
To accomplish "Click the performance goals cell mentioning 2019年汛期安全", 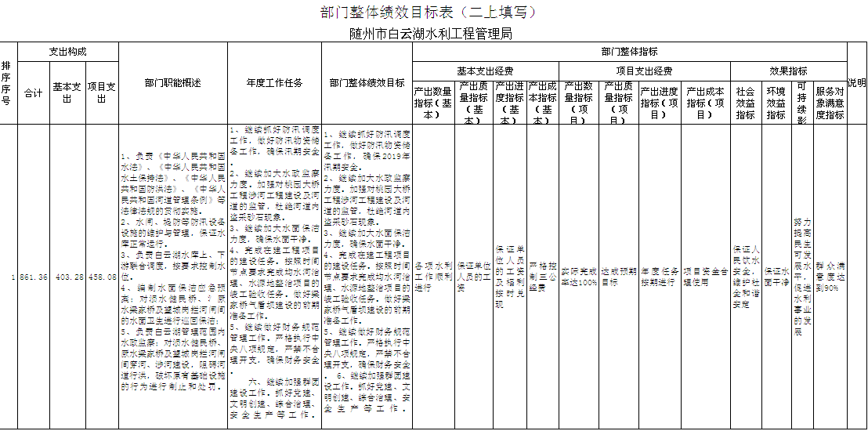I will pyautogui.click(x=367, y=277).
